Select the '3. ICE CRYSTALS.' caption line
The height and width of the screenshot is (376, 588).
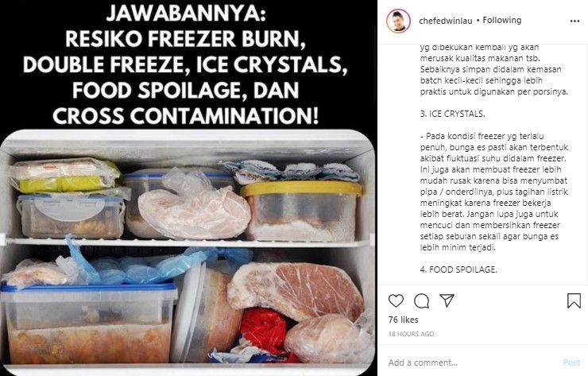click(x=452, y=114)
